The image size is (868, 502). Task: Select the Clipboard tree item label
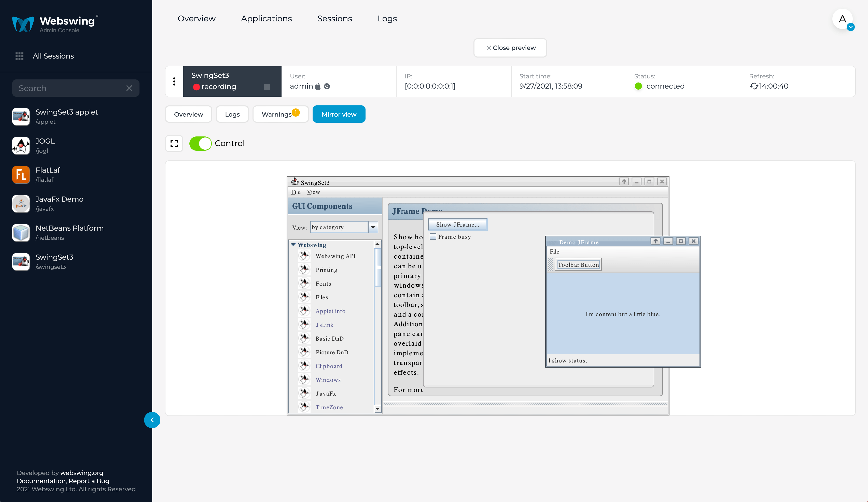(329, 366)
